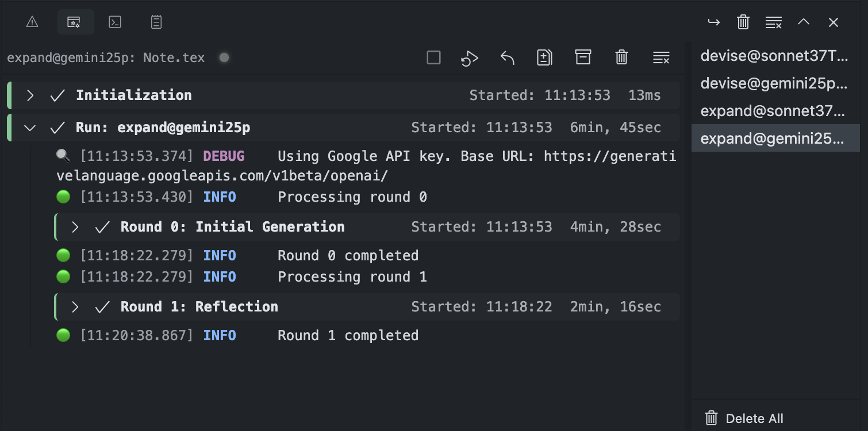Click the magnifier icon on DEBUG log line
This screenshot has height=431, width=868.
63,155
